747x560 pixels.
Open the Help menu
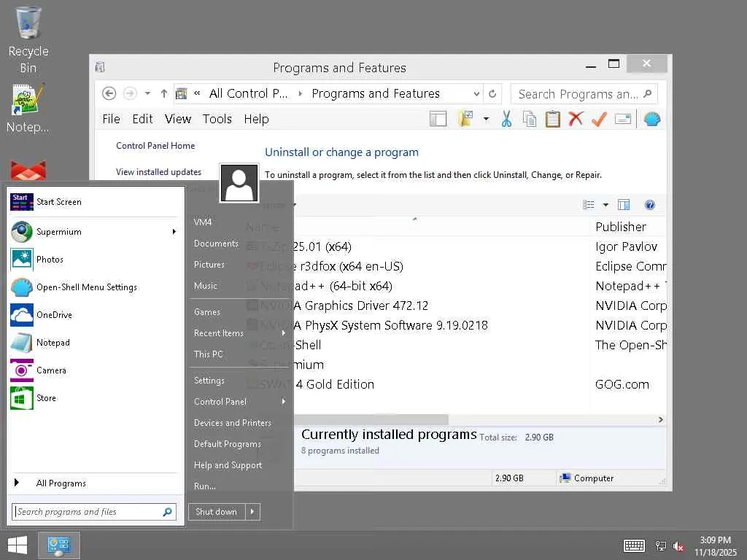pyautogui.click(x=256, y=119)
